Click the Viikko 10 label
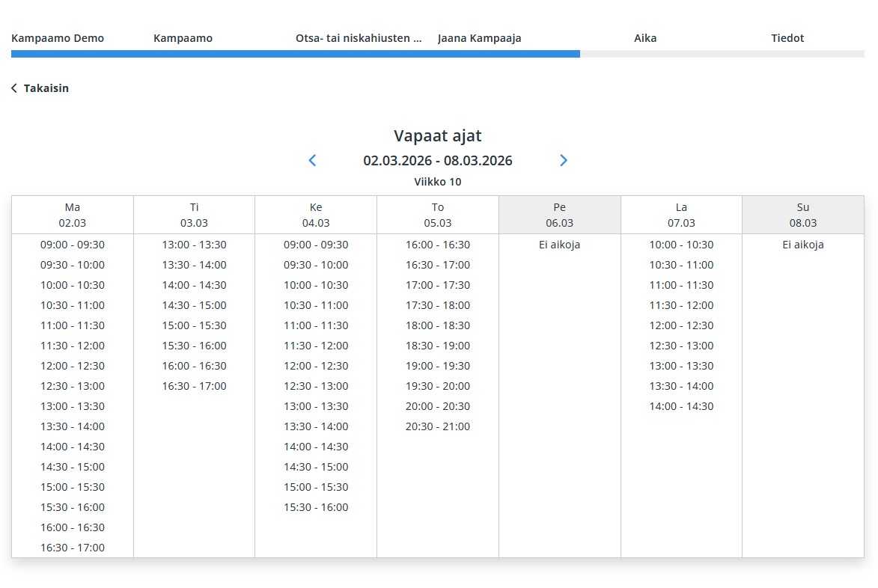This screenshot has width=878, height=588. [x=438, y=182]
